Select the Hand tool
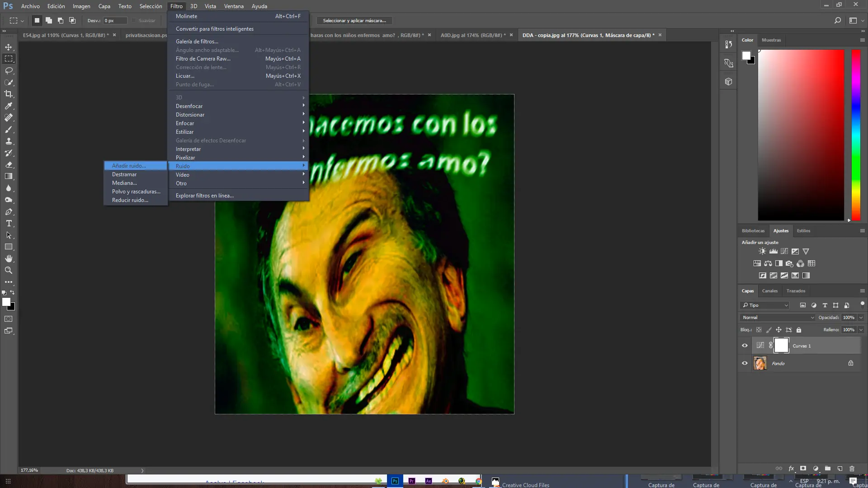This screenshot has width=868, height=488. pos(9,258)
